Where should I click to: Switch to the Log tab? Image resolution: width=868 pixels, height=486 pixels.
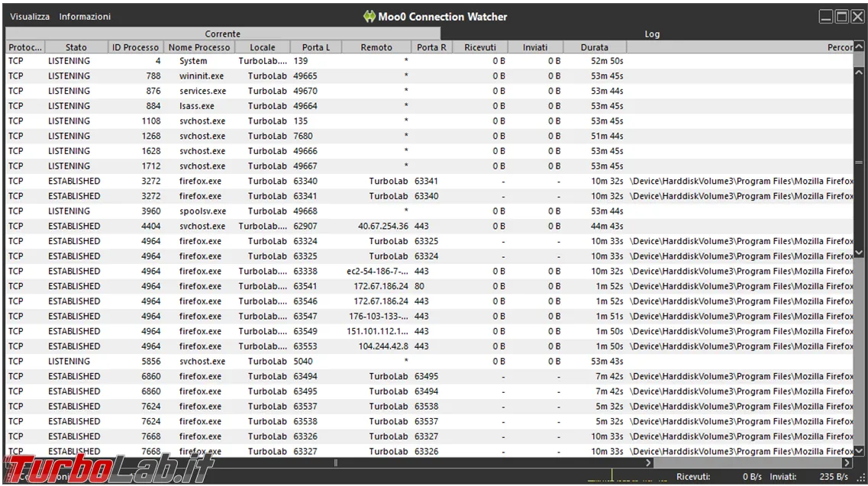[652, 34]
